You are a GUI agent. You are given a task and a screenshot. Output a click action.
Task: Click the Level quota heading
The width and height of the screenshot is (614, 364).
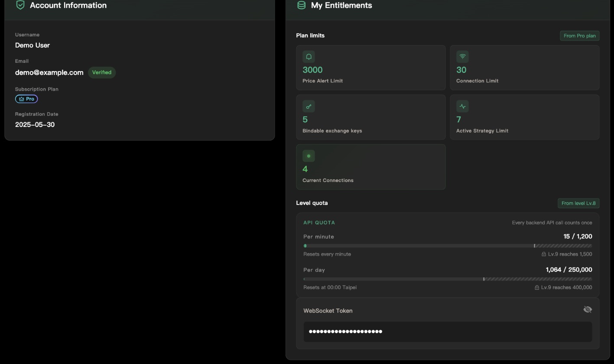312,203
